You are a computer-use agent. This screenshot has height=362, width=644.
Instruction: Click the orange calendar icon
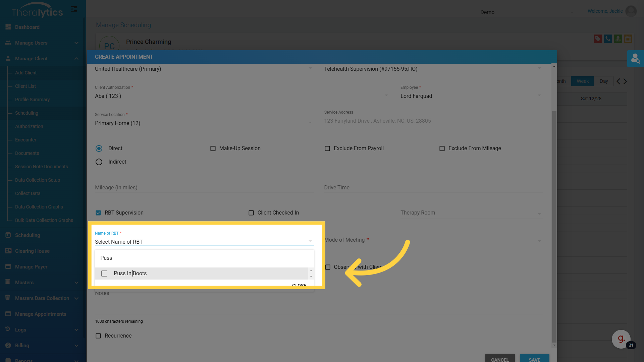tap(628, 39)
